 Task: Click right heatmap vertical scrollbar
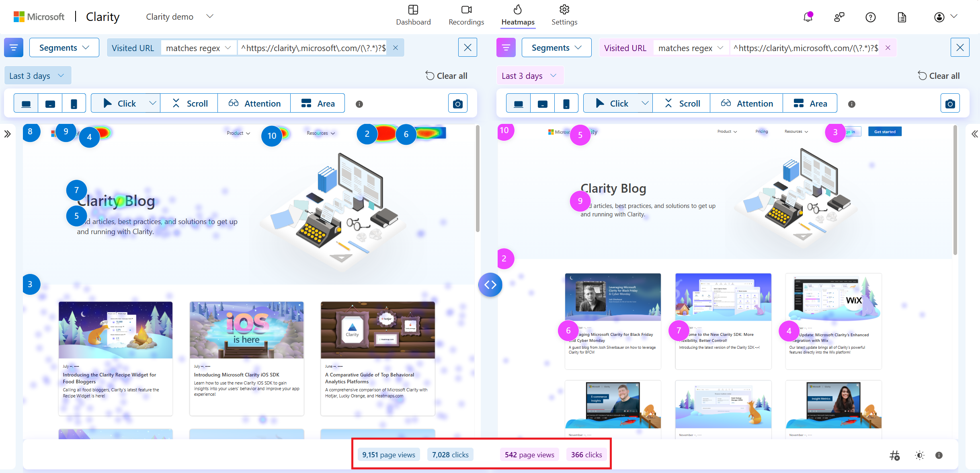(955, 190)
